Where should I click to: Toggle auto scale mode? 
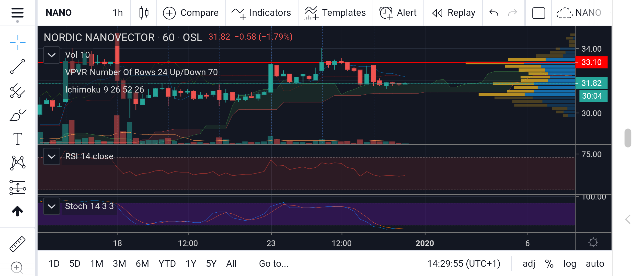[595, 263]
